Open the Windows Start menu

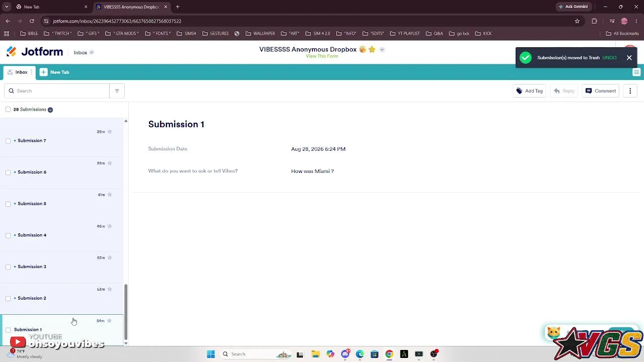pyautogui.click(x=211, y=354)
